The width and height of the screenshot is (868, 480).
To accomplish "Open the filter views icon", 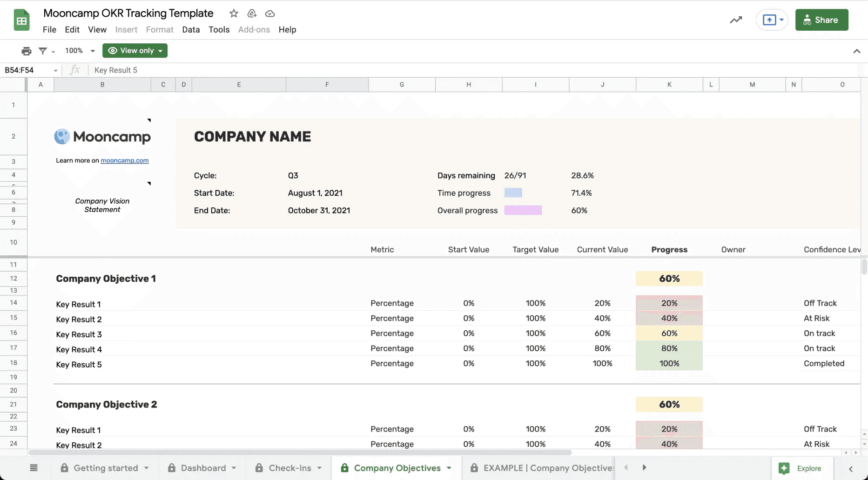I will click(43, 50).
